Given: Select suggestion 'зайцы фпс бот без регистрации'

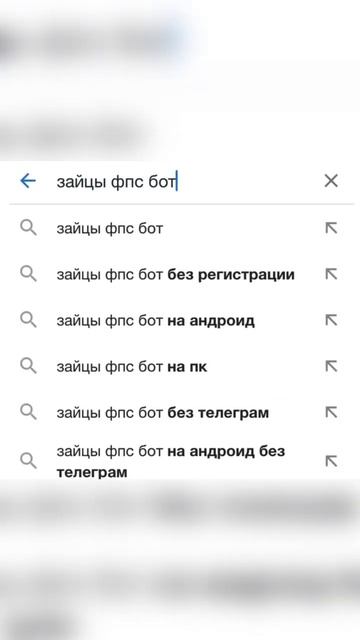Looking at the screenshot, I should click(x=176, y=275).
